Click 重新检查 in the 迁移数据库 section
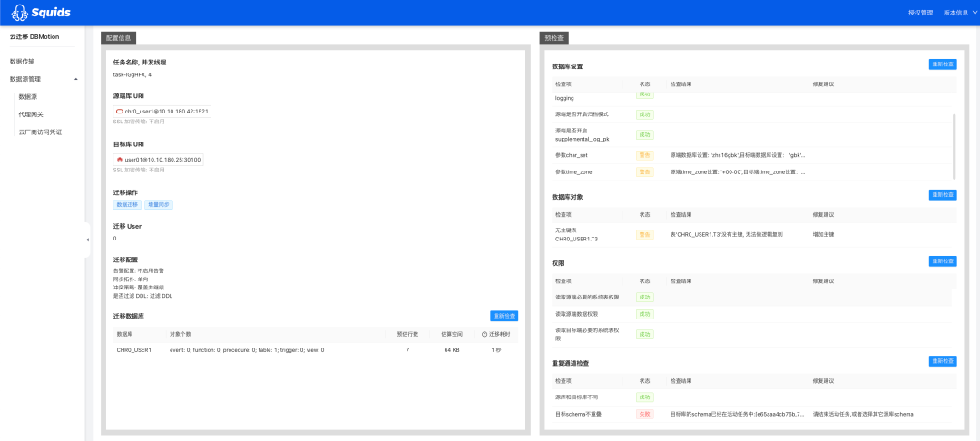Screen dimensions: 980x441 pos(505,316)
